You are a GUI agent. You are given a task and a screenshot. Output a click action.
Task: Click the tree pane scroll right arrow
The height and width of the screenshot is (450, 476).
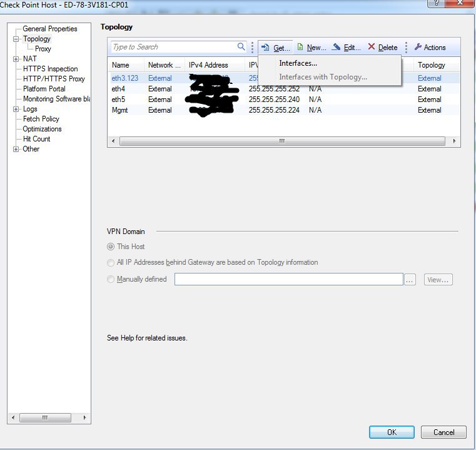point(84,417)
